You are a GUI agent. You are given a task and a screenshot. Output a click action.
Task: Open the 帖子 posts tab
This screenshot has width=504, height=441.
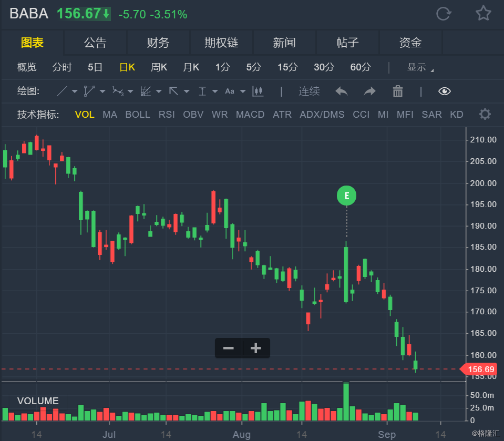[347, 43]
